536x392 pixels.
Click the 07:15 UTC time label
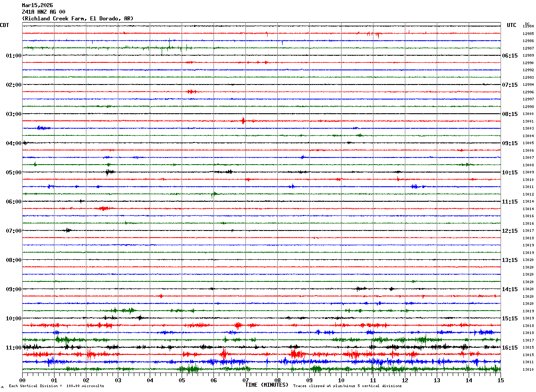click(510, 85)
